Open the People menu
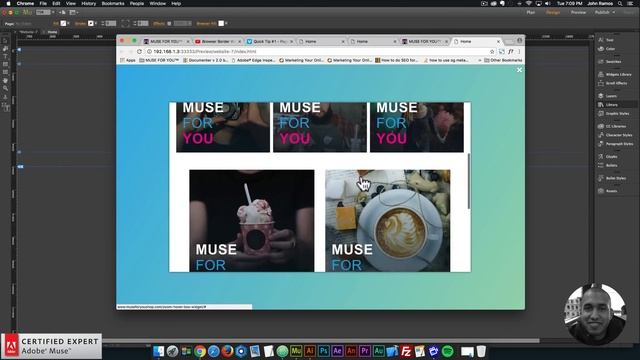This screenshot has width=640, height=360. 137,3
